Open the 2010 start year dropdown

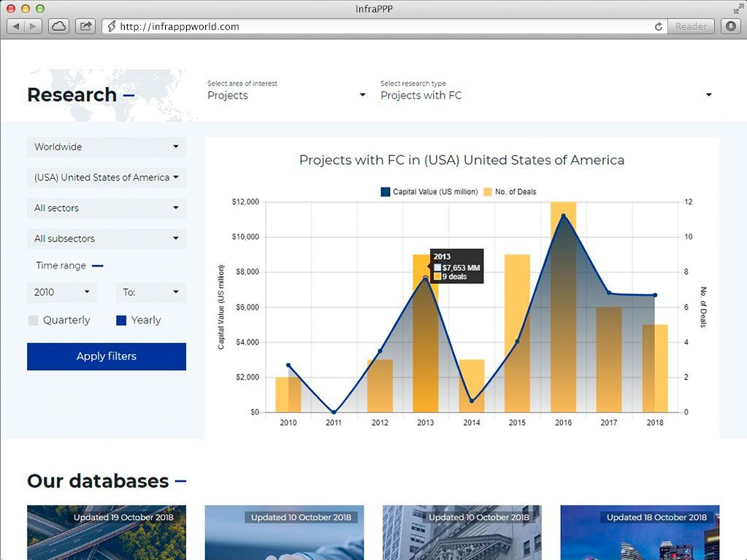point(62,293)
